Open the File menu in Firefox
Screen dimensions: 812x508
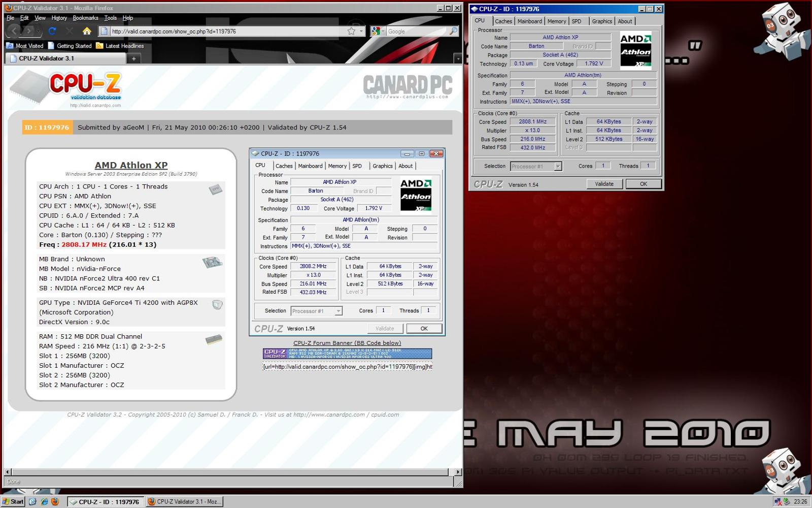pos(10,18)
